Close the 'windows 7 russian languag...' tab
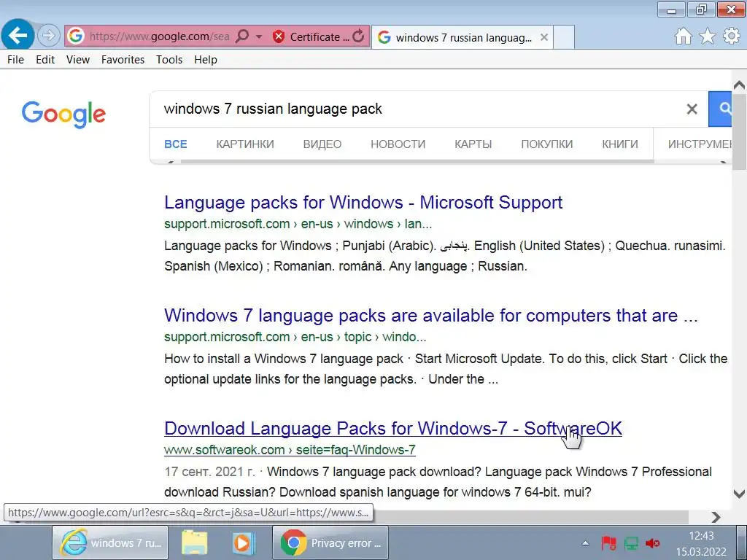Image resolution: width=747 pixels, height=560 pixels. pos(544,37)
